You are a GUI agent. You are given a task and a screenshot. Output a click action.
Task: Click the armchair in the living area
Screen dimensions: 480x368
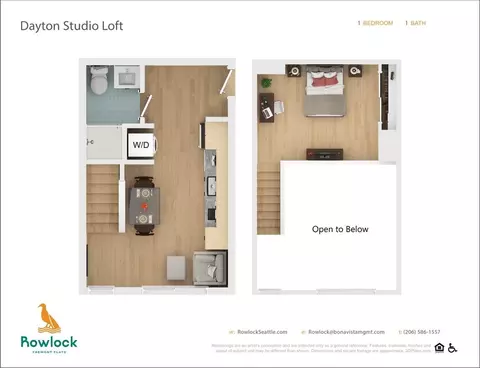[210, 269]
